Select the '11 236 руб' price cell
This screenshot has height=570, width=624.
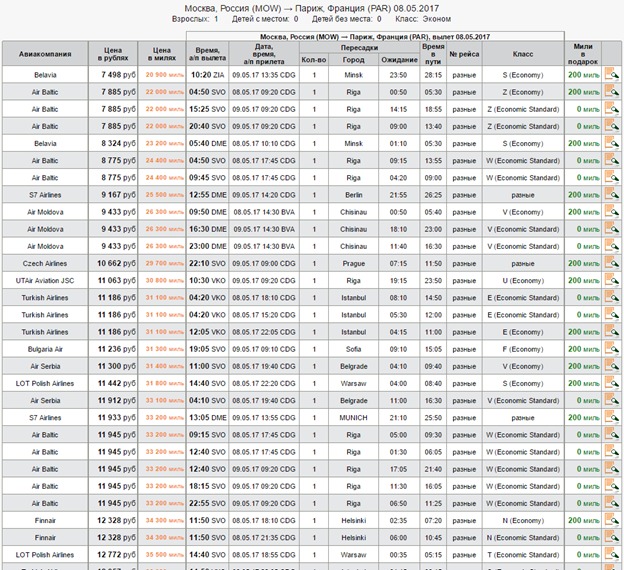[x=113, y=349]
